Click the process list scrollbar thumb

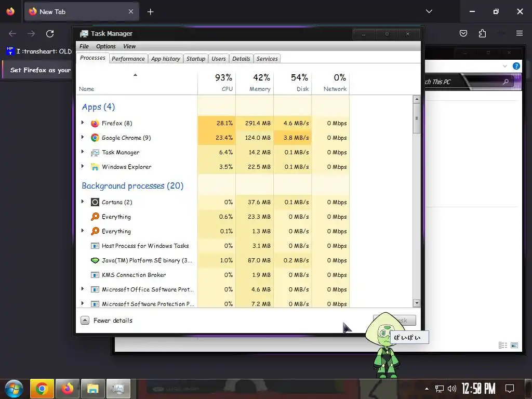tap(417, 118)
